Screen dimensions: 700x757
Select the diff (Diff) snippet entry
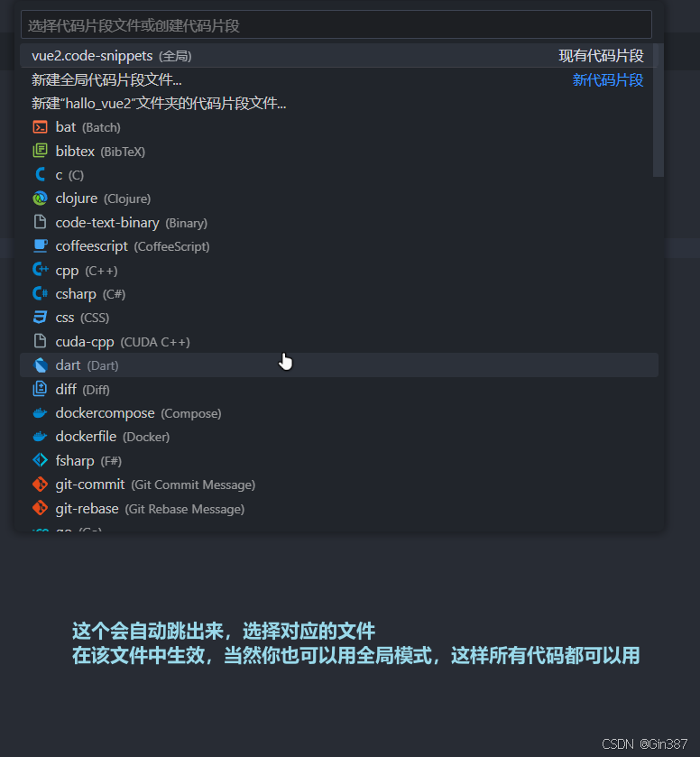pyautogui.click(x=339, y=389)
